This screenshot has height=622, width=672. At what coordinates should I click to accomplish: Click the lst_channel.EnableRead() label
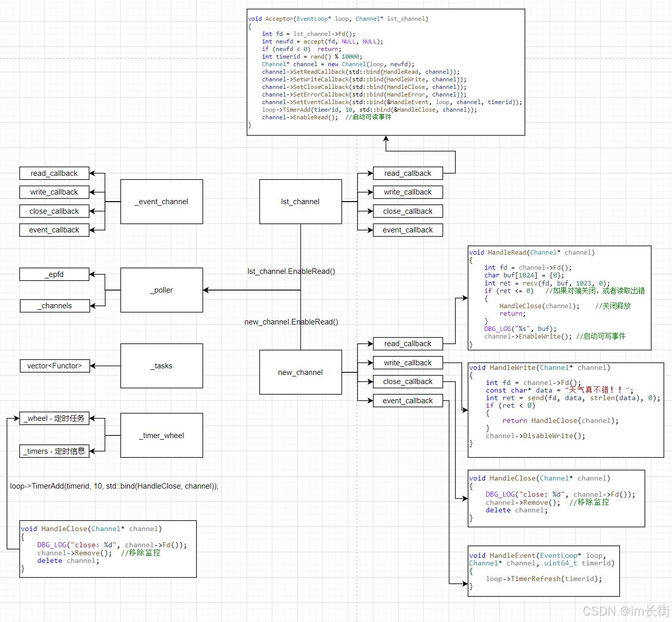point(291,271)
